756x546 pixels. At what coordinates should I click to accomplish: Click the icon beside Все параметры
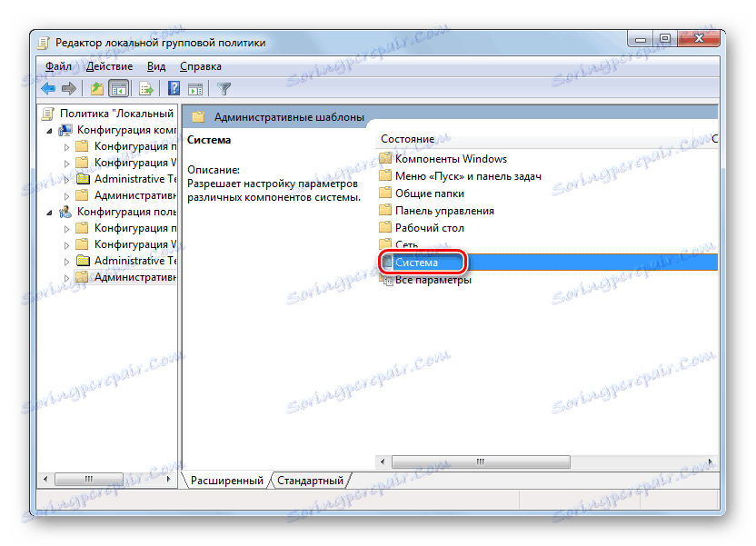388,281
